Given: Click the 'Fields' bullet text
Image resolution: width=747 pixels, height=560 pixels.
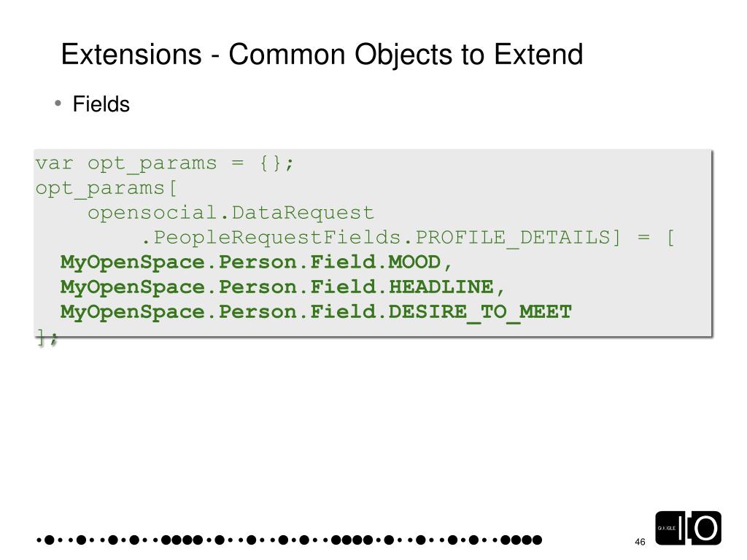Looking at the screenshot, I should 101,104.
